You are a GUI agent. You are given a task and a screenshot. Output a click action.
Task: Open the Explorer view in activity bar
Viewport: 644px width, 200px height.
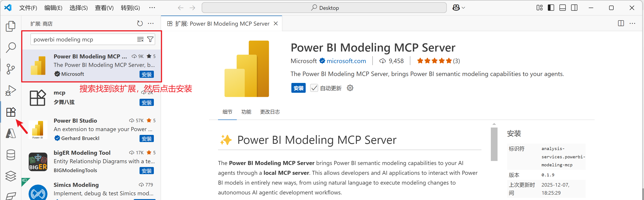click(11, 26)
